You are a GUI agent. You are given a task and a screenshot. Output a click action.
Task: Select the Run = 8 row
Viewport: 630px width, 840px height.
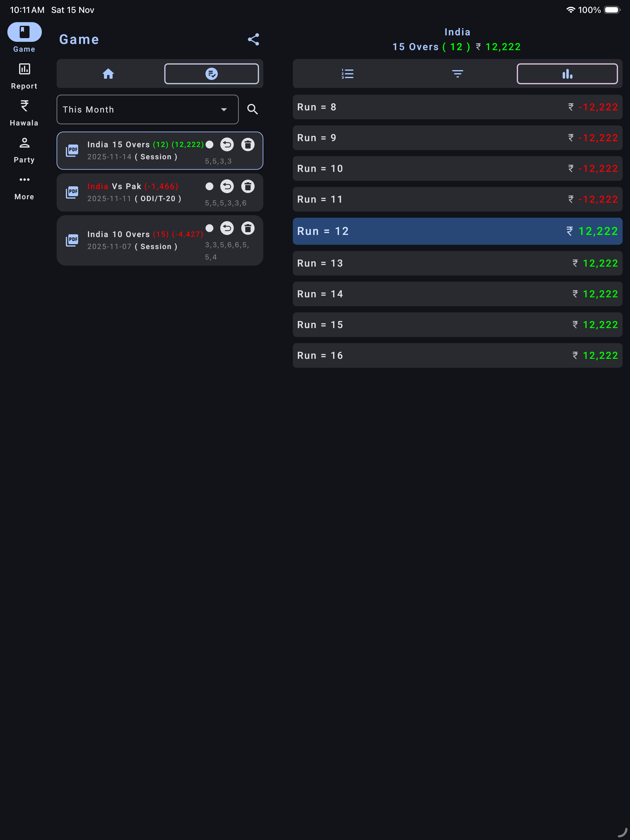coord(457,107)
